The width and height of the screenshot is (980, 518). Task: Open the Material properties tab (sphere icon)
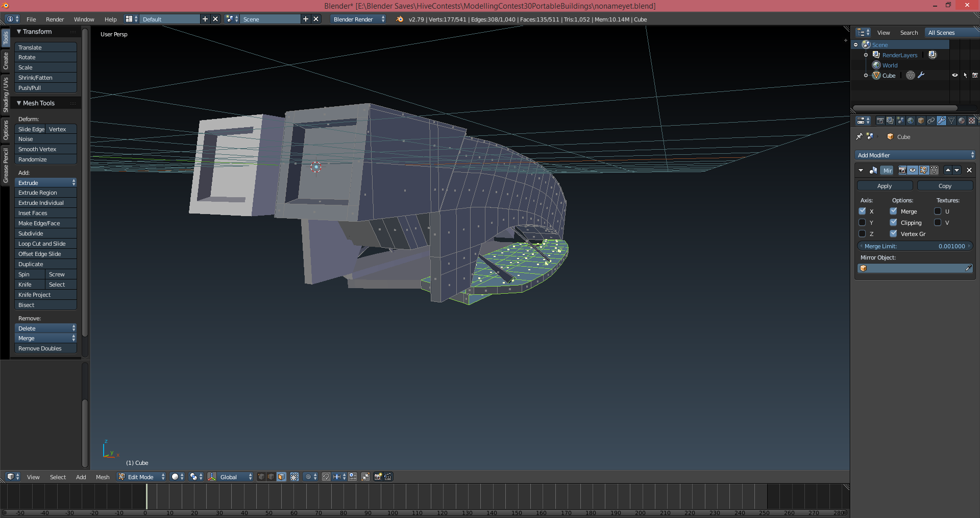coord(962,121)
